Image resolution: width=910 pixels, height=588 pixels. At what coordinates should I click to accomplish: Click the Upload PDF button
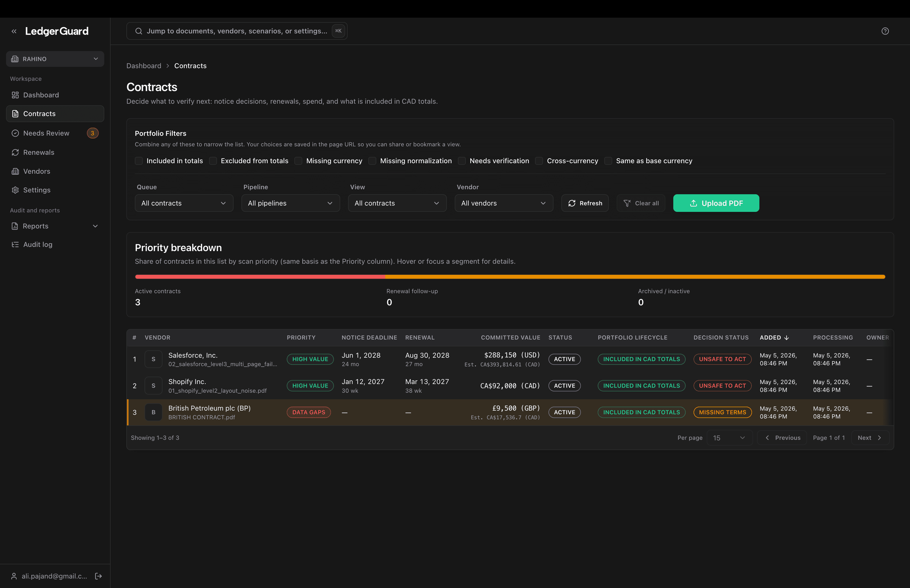pos(716,203)
